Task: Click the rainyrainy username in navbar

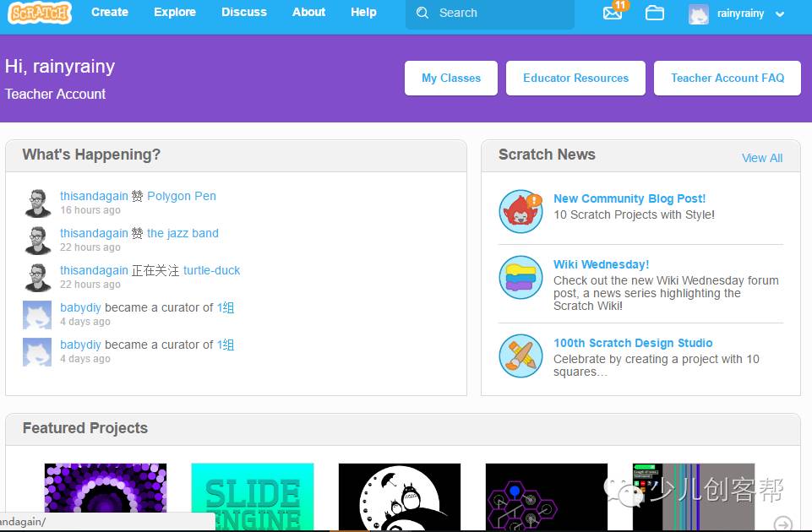Action: click(740, 14)
